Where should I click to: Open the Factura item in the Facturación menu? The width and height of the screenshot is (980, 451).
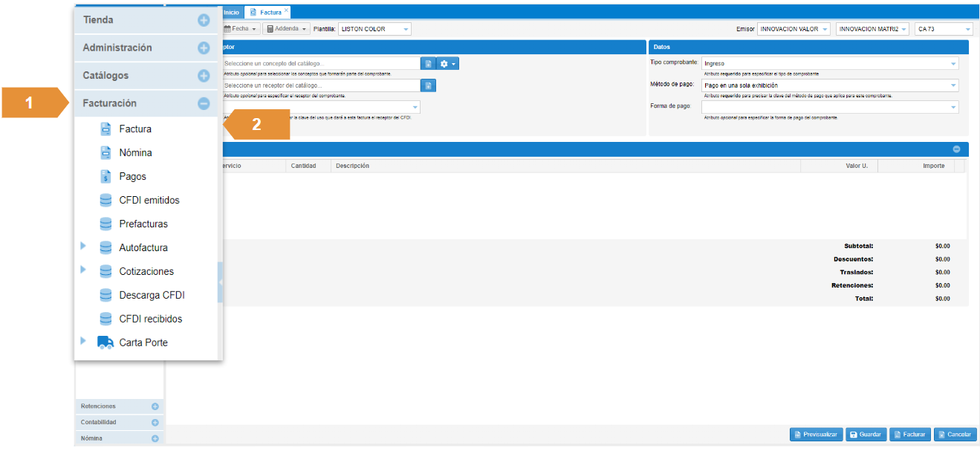click(x=134, y=129)
